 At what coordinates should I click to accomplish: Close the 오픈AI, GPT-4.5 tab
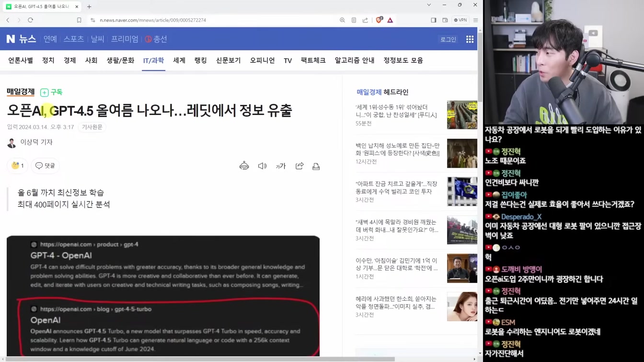pyautogui.click(x=77, y=7)
